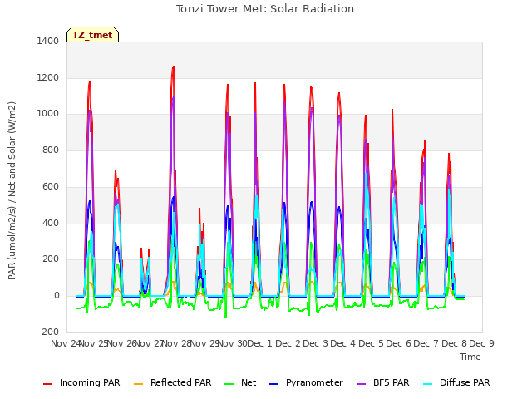
Task: Click the Reflected PAR legend label
Action: 181,382
